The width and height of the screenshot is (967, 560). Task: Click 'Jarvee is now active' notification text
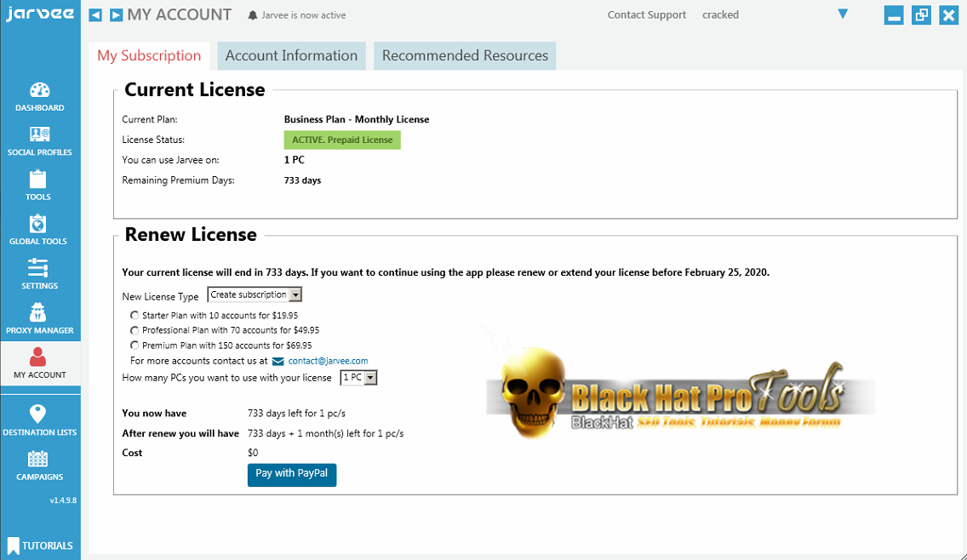pos(303,15)
